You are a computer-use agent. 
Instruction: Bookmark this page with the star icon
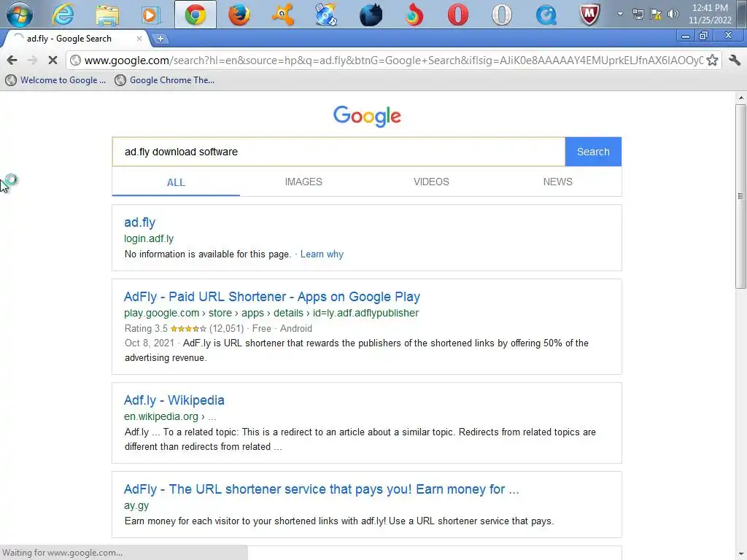tap(712, 60)
